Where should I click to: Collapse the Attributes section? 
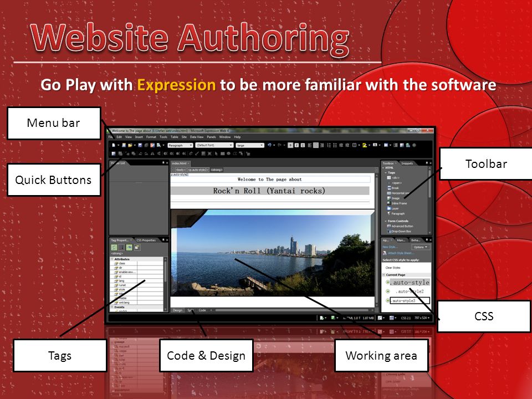pyautogui.click(x=112, y=259)
